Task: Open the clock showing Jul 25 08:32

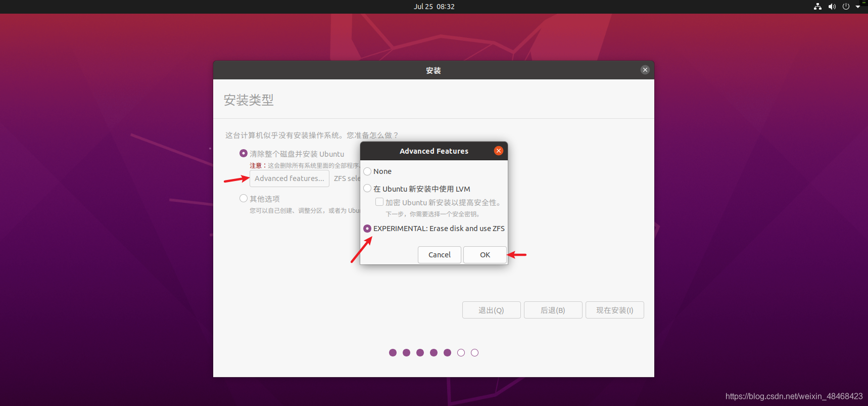Action: pyautogui.click(x=434, y=7)
